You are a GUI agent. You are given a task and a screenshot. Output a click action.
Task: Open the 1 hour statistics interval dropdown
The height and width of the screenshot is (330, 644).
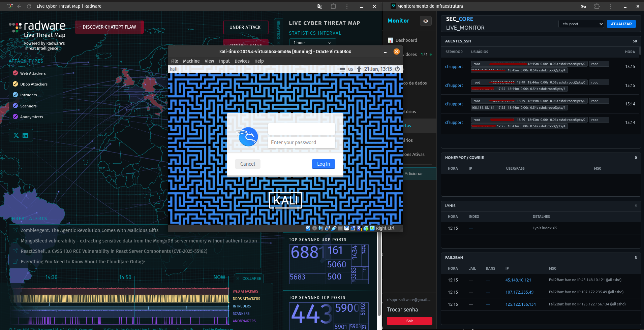coord(312,42)
